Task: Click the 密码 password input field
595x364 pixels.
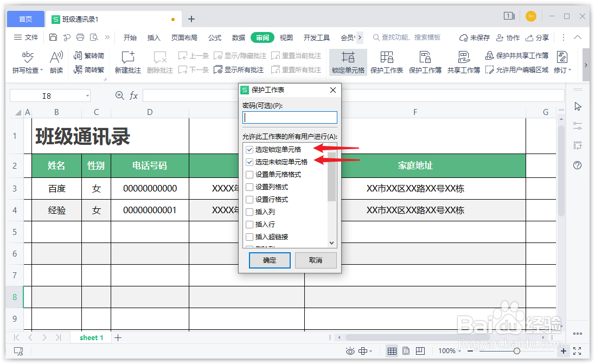Action: [x=290, y=117]
